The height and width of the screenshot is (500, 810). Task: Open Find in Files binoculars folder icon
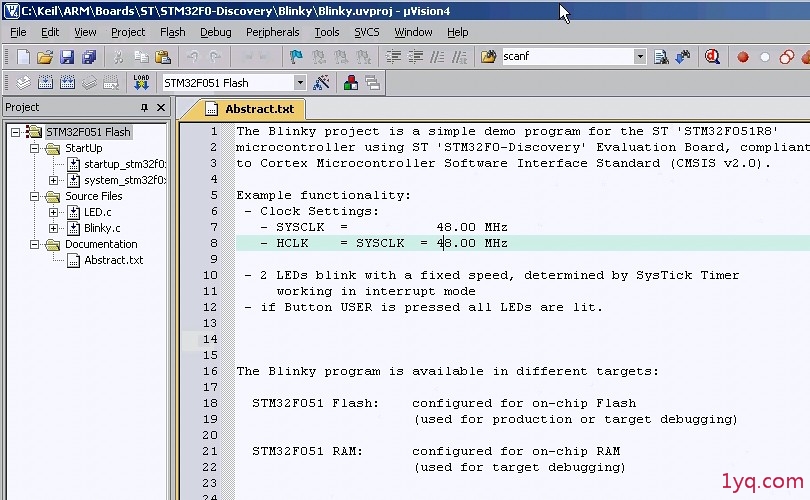point(488,56)
